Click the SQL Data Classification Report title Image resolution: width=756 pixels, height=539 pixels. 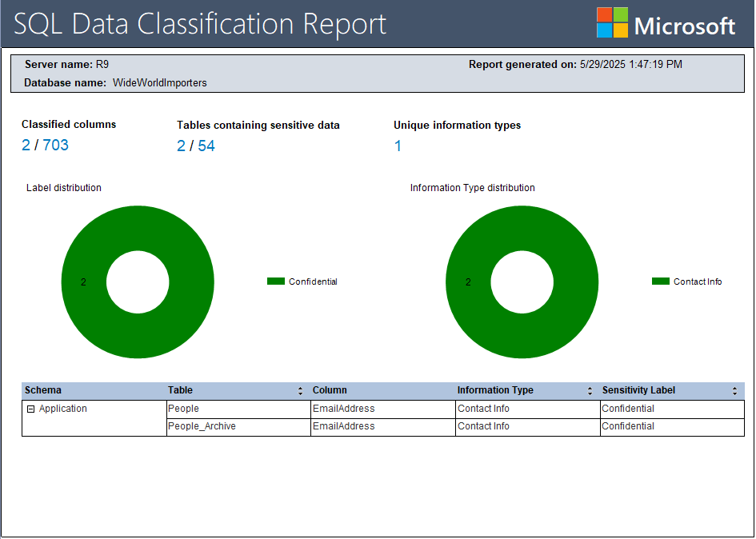point(200,24)
